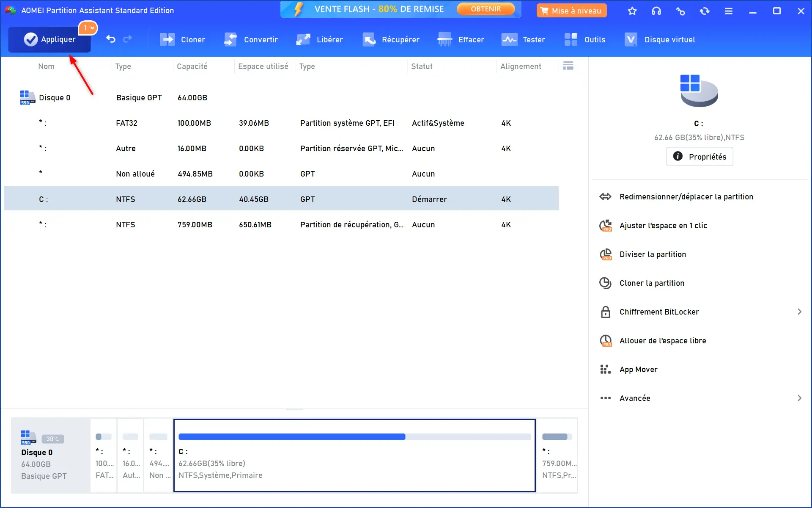Open the pending operations count dropdown
This screenshot has height=508, width=812.
[88, 28]
